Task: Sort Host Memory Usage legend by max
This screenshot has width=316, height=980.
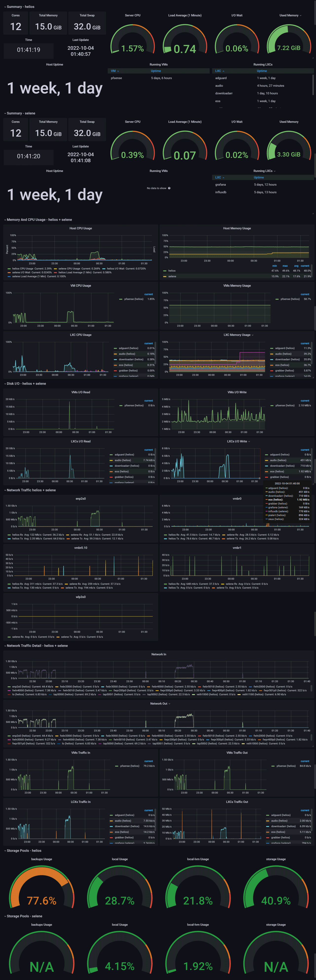Action: 285,266
